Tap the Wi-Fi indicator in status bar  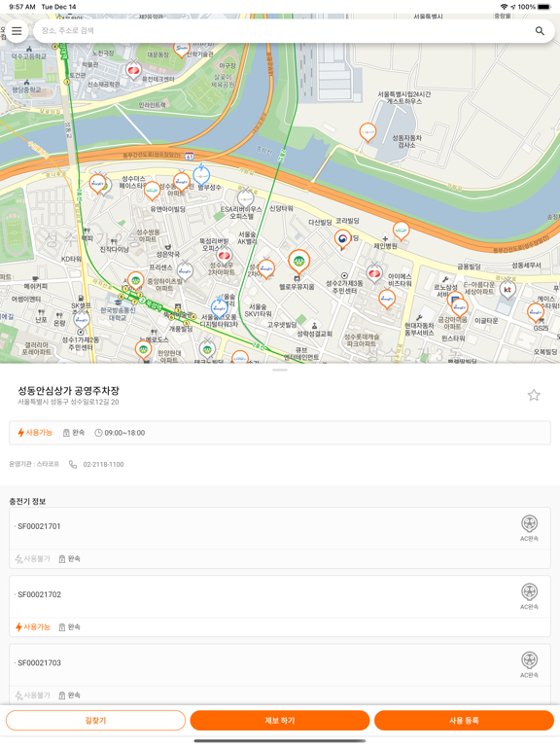pos(504,7)
